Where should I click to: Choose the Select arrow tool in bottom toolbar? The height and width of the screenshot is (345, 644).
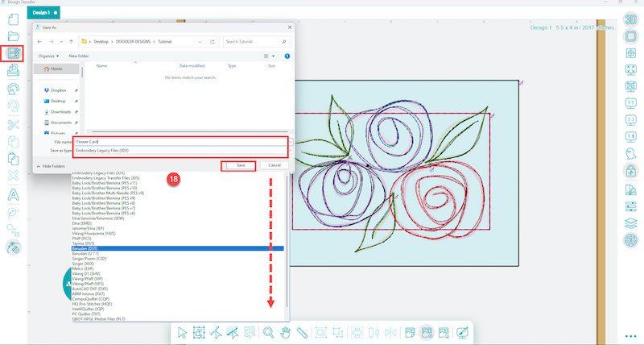(183, 332)
